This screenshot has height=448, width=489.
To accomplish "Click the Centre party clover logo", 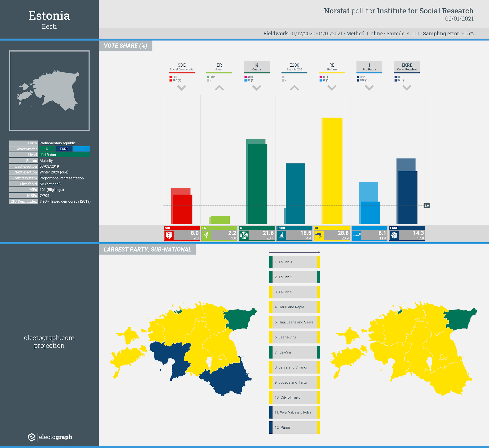I will coord(244,235).
